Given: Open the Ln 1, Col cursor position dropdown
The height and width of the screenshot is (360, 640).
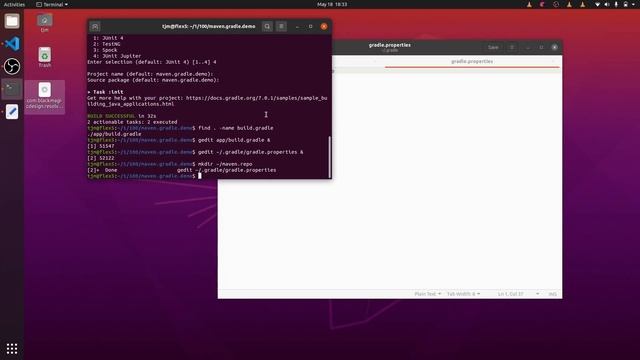Looking at the screenshot, I should (518, 294).
